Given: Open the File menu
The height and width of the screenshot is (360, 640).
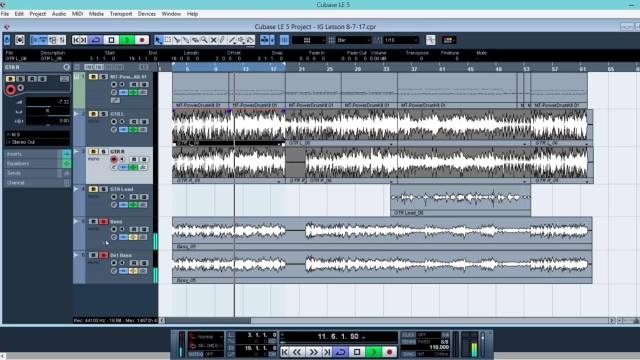Looking at the screenshot, I should click(5, 14).
